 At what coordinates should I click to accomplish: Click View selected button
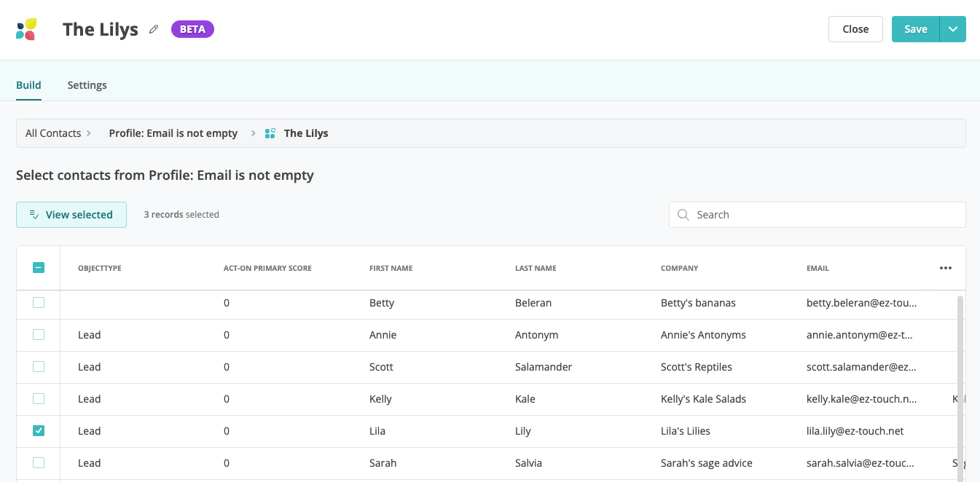(71, 215)
